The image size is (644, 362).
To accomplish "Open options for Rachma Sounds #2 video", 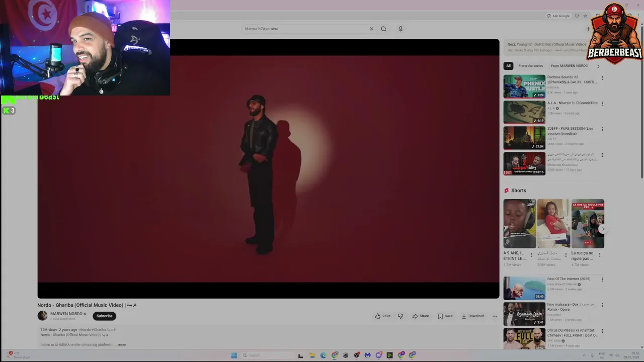I will point(602,78).
